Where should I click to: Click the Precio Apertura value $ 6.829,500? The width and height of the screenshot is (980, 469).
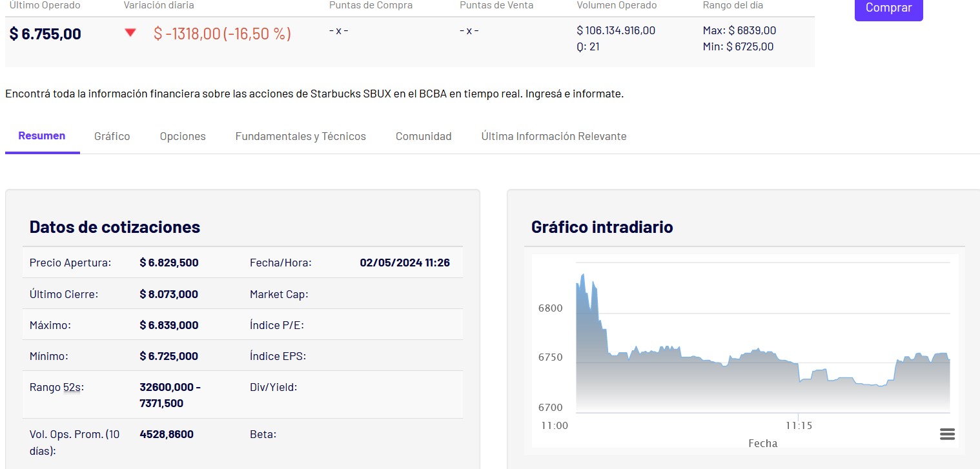tap(168, 263)
